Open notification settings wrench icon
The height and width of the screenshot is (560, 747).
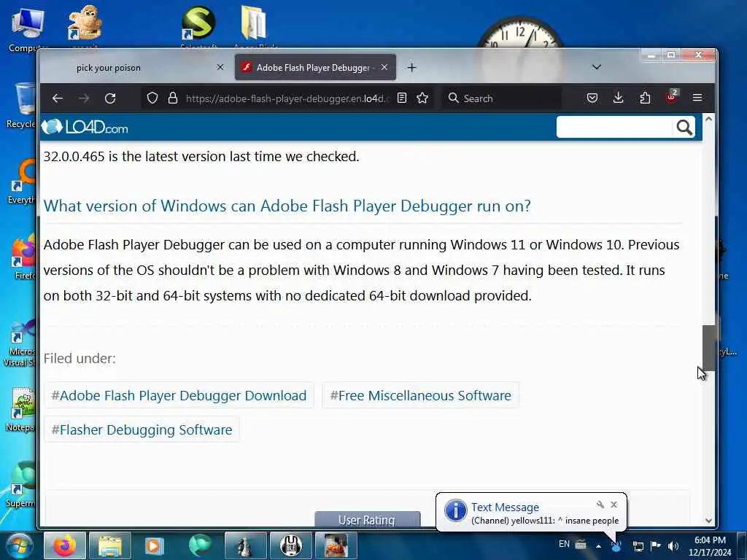(x=600, y=505)
